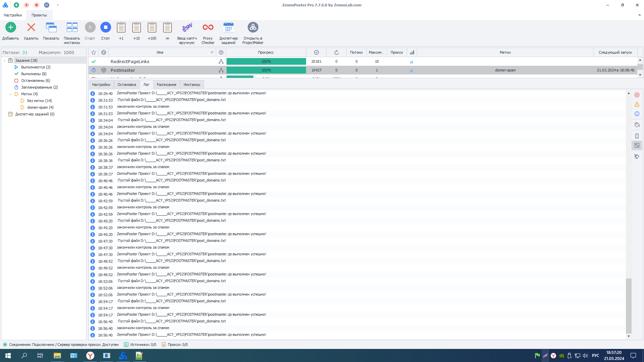644x362 pixels.
Task: Open the Имя column filter icon
Action: tap(212, 52)
